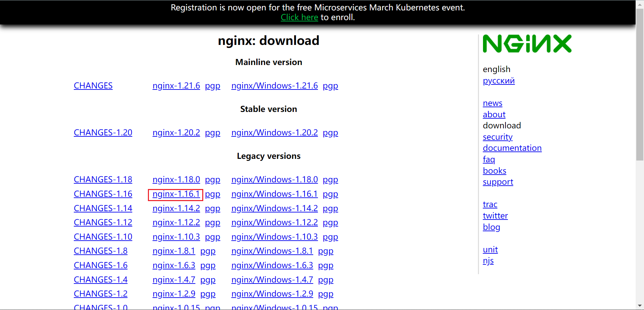The image size is (644, 310).
Task: Open CHANGES-1.14 link
Action: tap(103, 208)
